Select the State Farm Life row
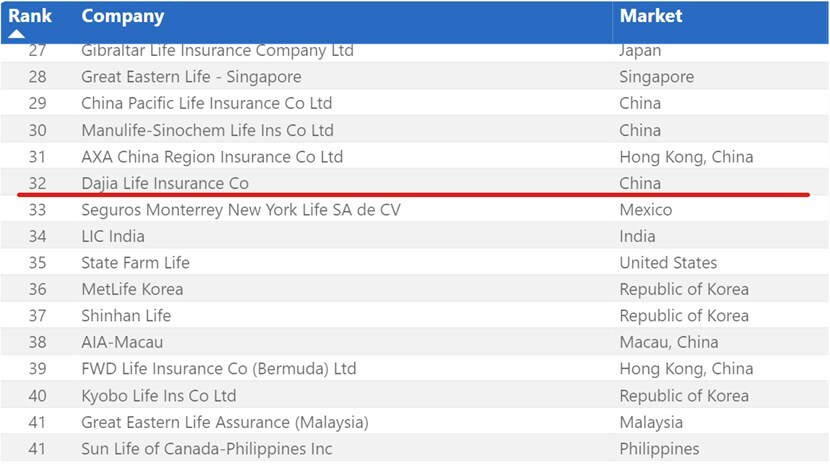Screen dimensions: 830x464 tap(135, 263)
